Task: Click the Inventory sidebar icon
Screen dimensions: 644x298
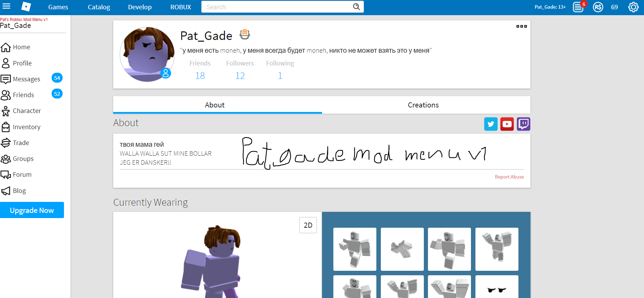Action: [x=6, y=127]
